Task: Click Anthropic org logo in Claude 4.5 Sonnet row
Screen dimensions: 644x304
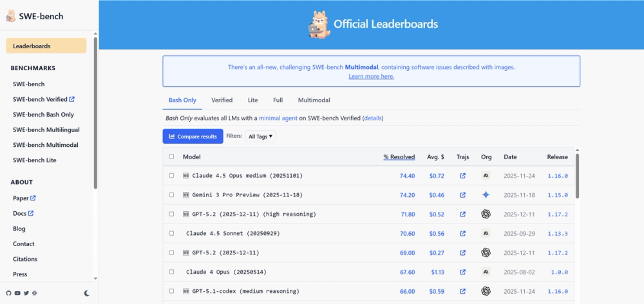Action: pos(486,233)
